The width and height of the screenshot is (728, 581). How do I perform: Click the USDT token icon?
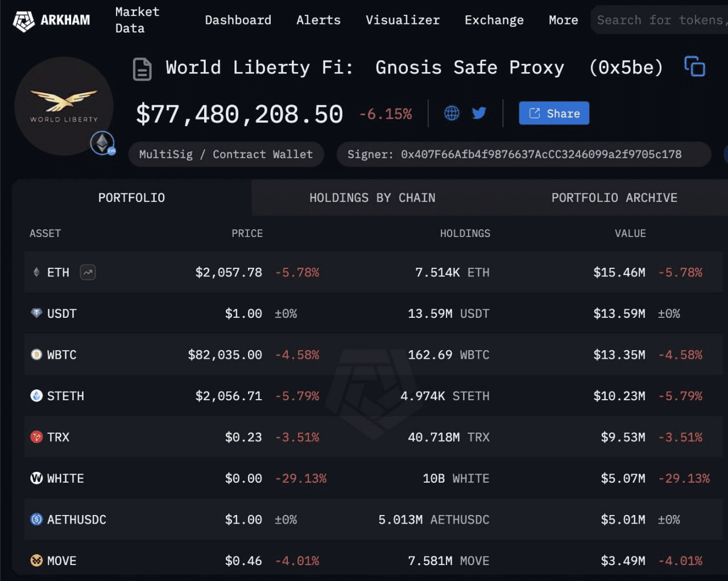(x=36, y=313)
